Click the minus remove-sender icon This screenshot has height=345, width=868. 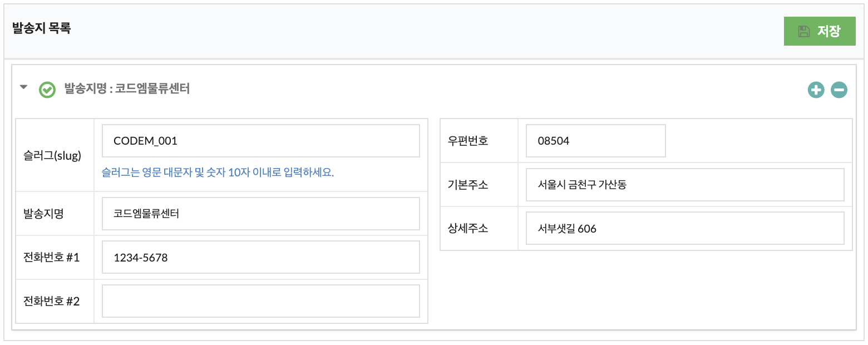(x=839, y=90)
